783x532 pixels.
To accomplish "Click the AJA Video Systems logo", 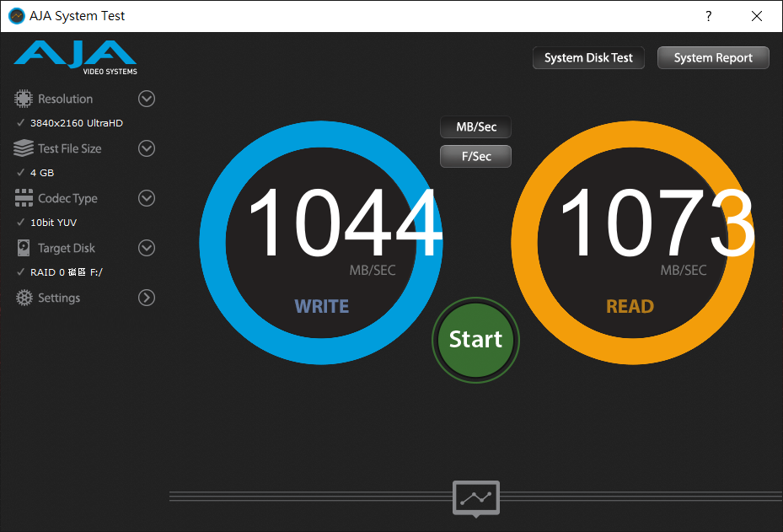I will tap(75, 57).
